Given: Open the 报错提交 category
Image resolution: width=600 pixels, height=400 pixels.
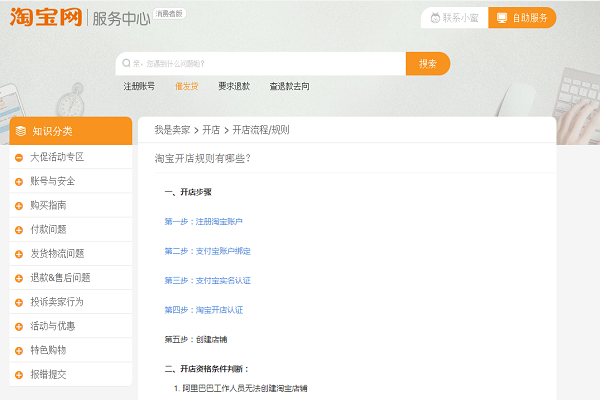Looking at the screenshot, I should pyautogui.click(x=48, y=374).
